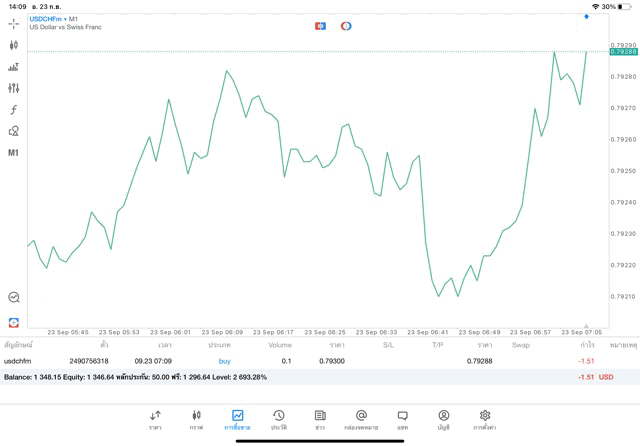Switch to the กราฟ chart tab
The width and height of the screenshot is (640, 447).
196,419
